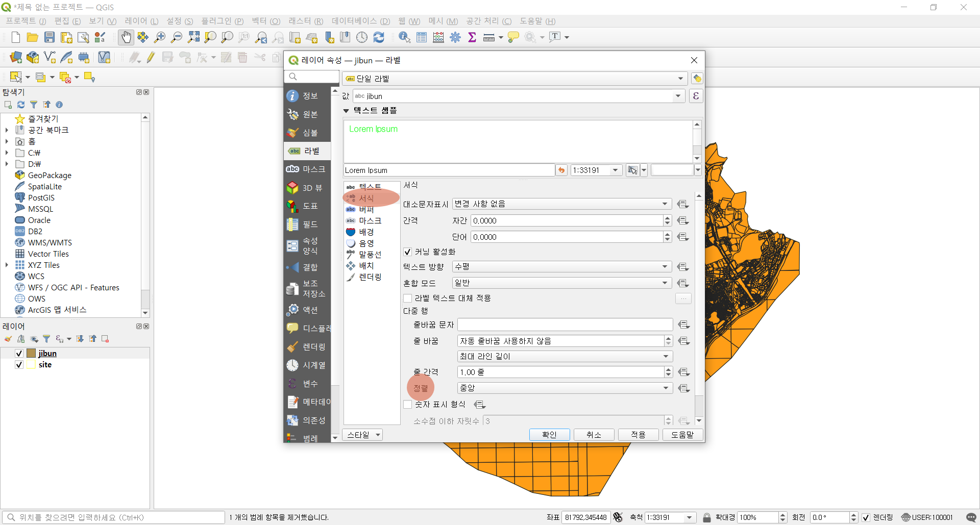The image size is (980, 525).
Task: Open the 정렬 중앙 alignment dropdown
Action: 565,388
